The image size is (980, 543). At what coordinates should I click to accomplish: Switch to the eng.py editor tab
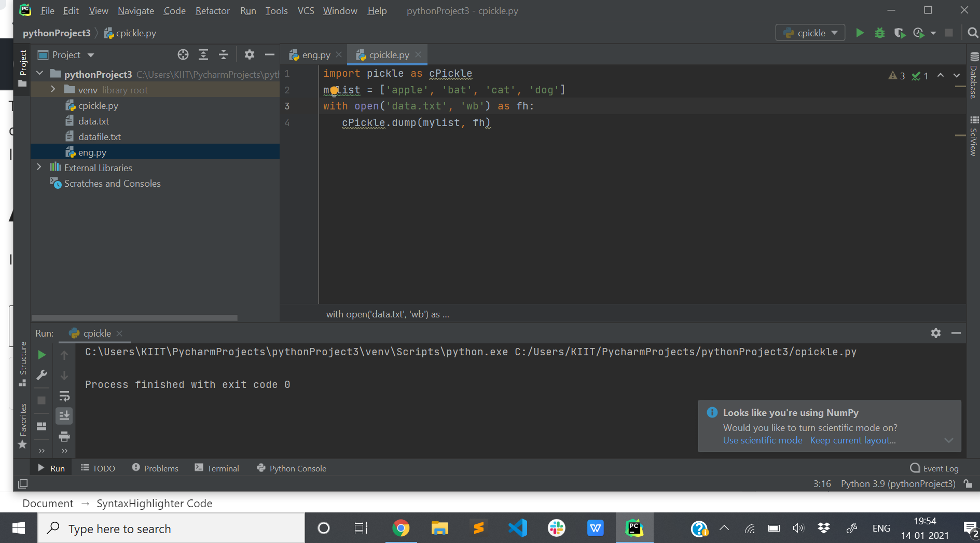click(x=314, y=54)
